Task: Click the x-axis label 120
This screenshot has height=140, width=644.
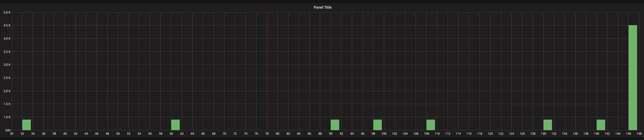Action: [x=490, y=134]
